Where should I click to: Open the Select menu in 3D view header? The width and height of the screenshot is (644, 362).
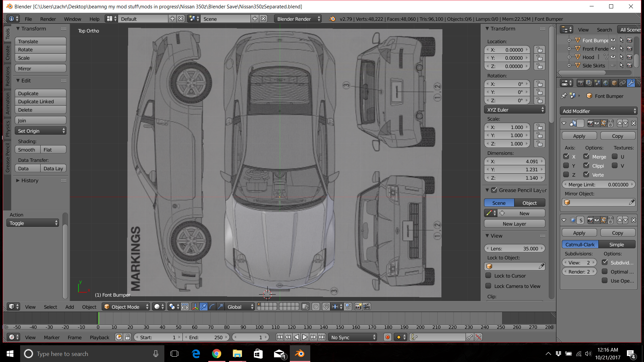pos(50,307)
